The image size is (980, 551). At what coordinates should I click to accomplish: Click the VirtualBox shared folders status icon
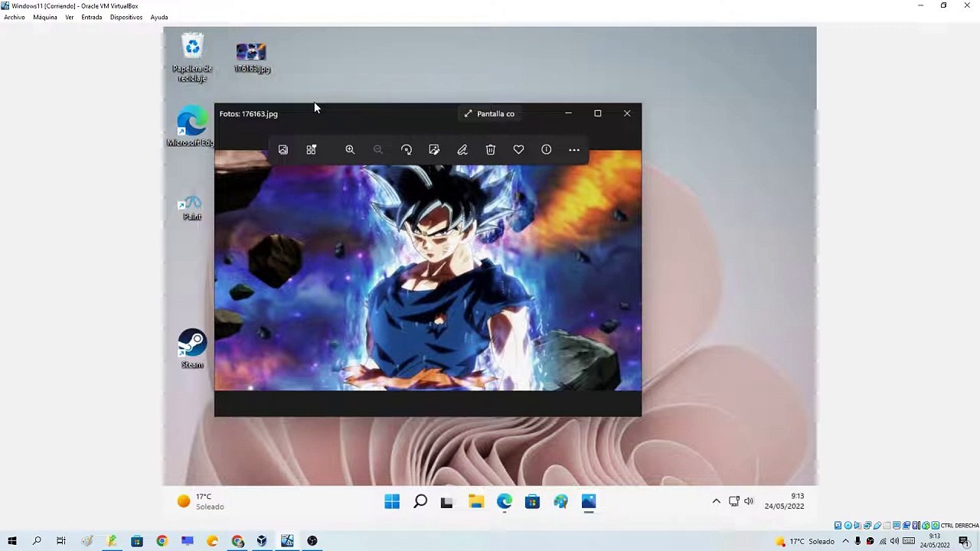[887, 526]
